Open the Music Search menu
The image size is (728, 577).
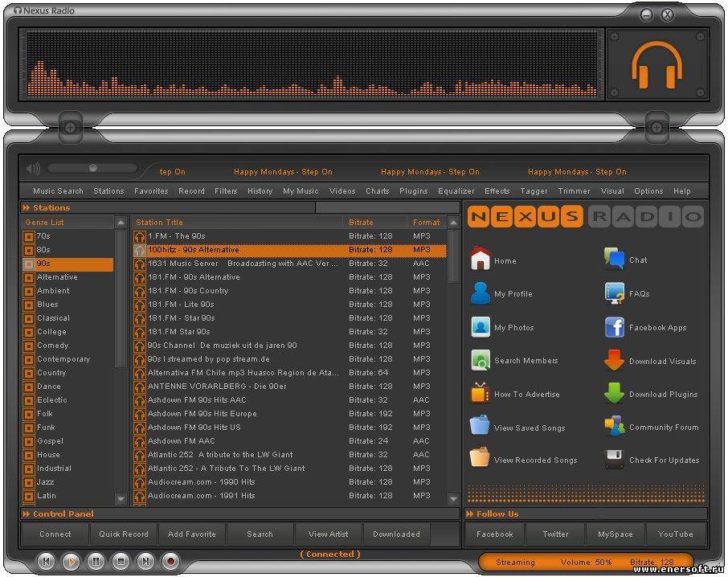coord(58,190)
